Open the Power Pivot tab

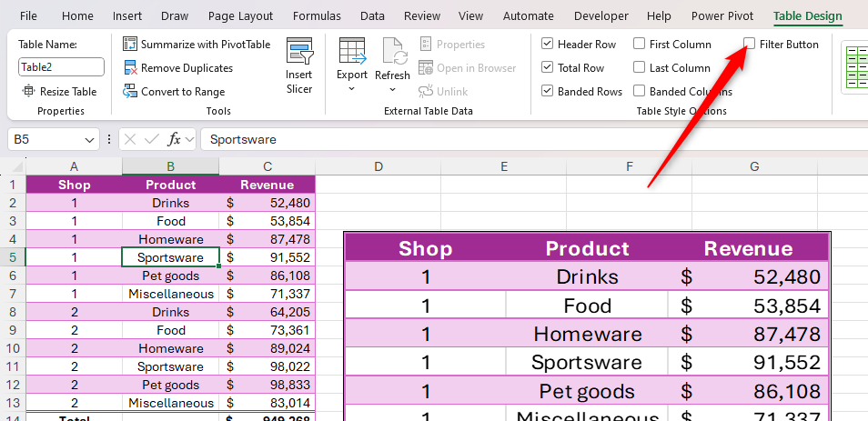click(x=722, y=16)
